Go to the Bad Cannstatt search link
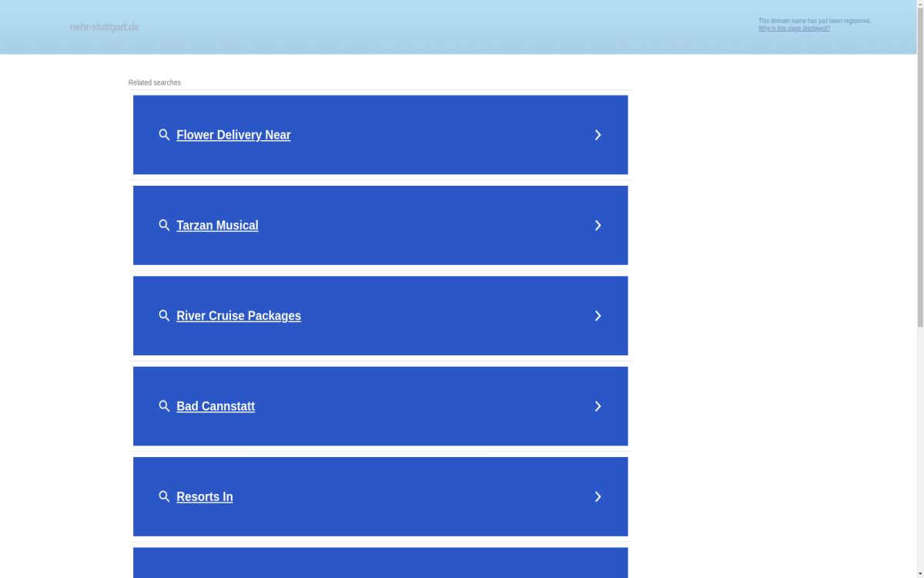924x578 pixels. click(216, 406)
